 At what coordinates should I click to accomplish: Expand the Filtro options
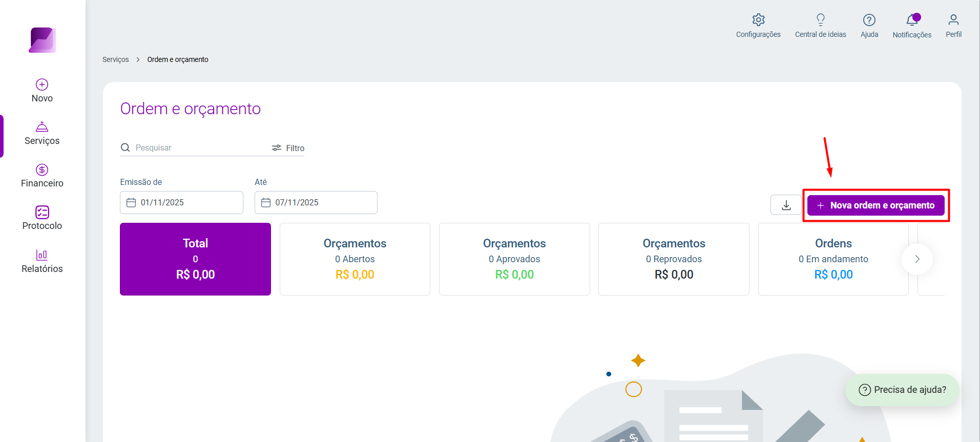point(288,148)
